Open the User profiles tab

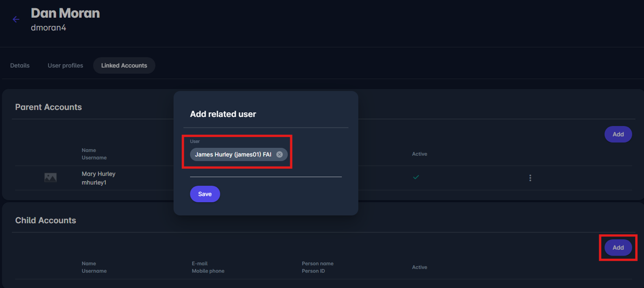pos(65,66)
